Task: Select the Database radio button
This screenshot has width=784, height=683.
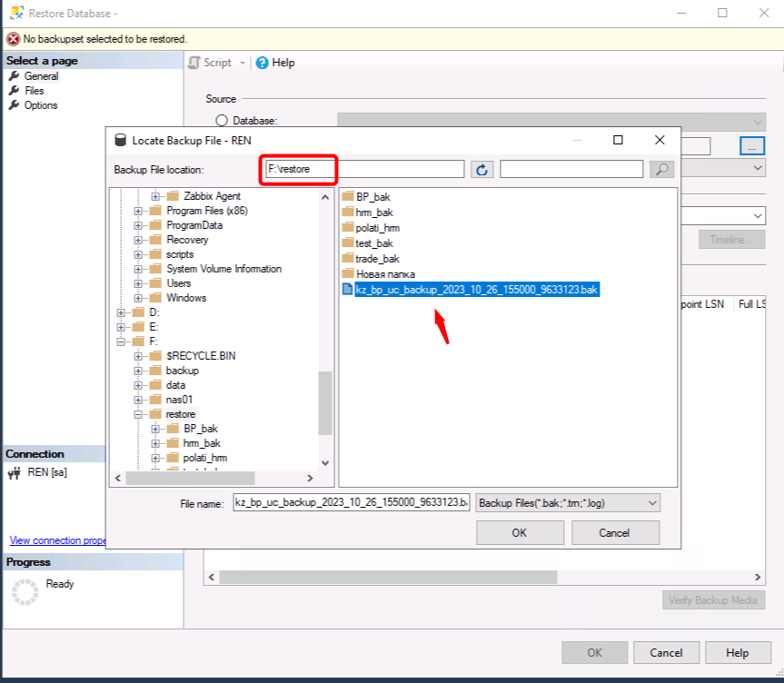Action: [222, 121]
